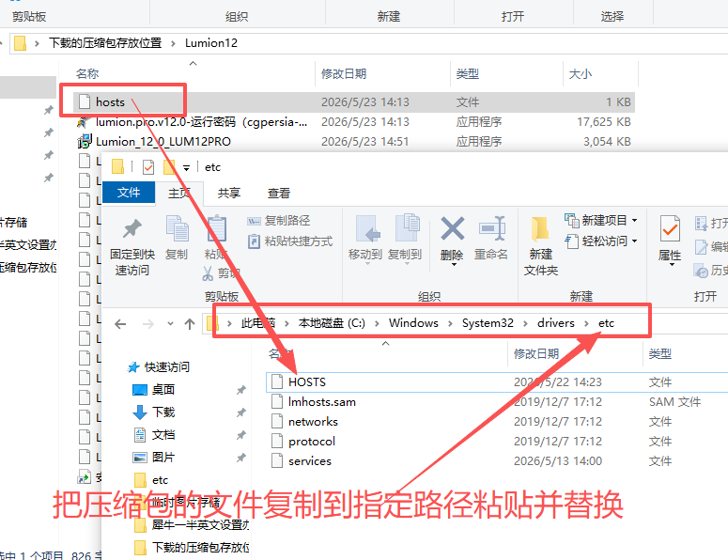The width and height of the screenshot is (728, 560).
Task: Open the Delete (删除) dropdown arrow
Action: point(454,265)
